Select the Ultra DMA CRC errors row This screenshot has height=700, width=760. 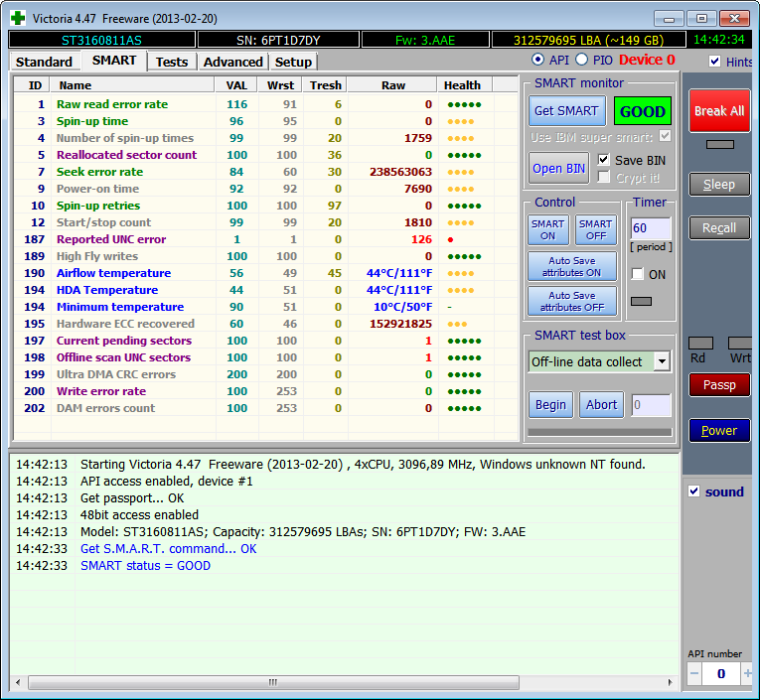[265, 374]
